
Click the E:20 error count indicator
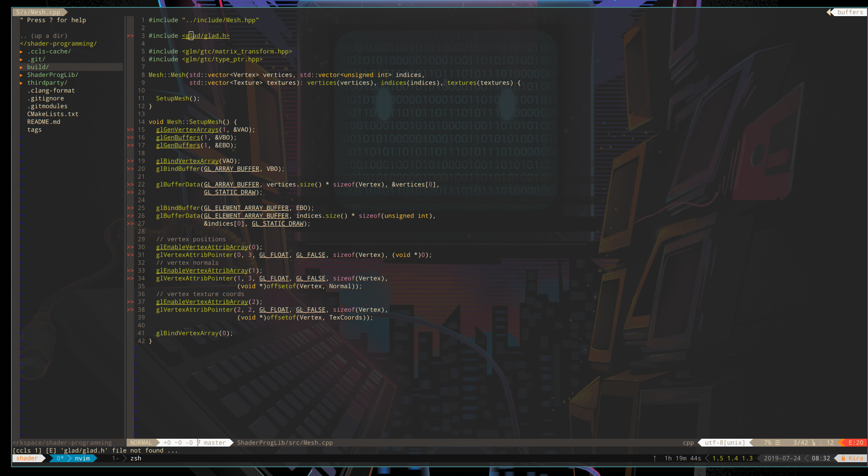point(856,443)
